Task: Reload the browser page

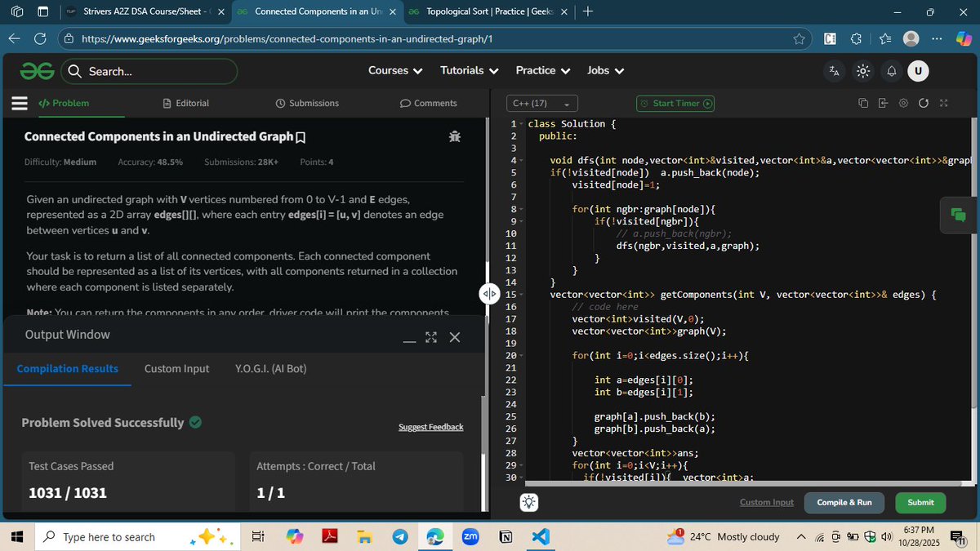Action: (x=39, y=38)
